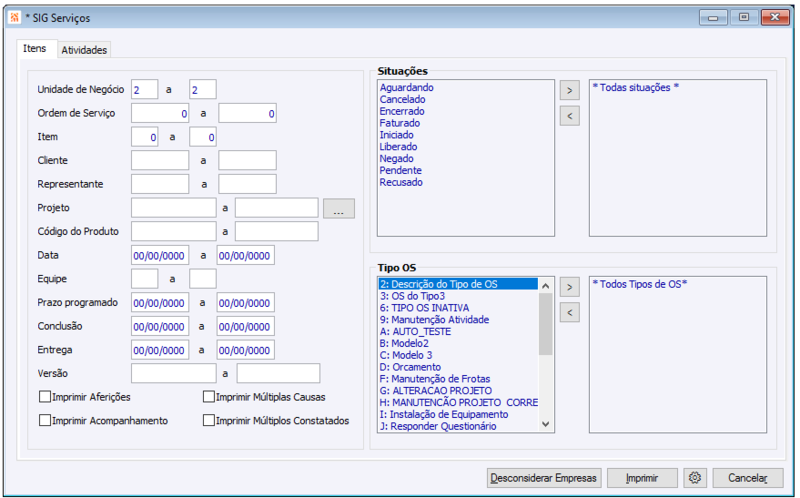
Task: Focus the first Código do Produto field
Action: (x=173, y=231)
